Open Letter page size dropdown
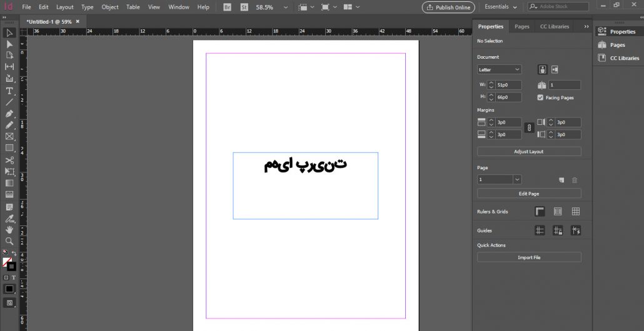This screenshot has width=644, height=331. (x=500, y=70)
